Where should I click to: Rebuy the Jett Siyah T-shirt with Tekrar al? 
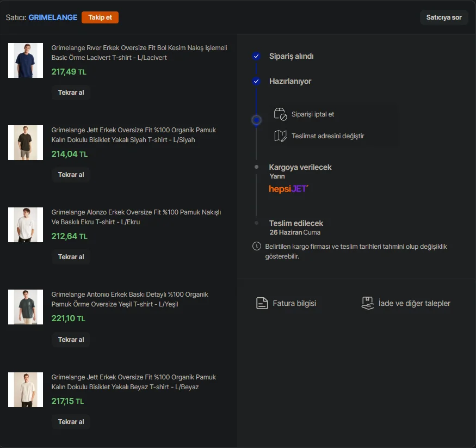click(x=71, y=175)
